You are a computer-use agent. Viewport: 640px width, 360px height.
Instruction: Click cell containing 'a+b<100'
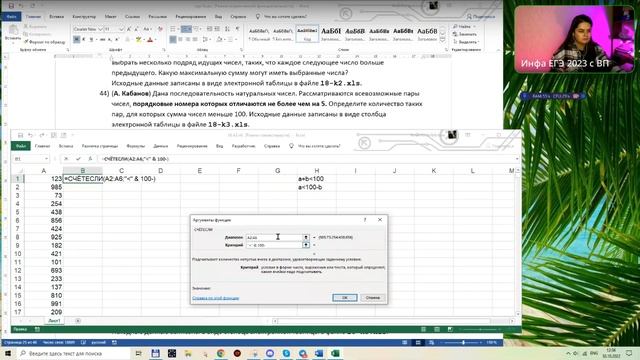pos(317,179)
